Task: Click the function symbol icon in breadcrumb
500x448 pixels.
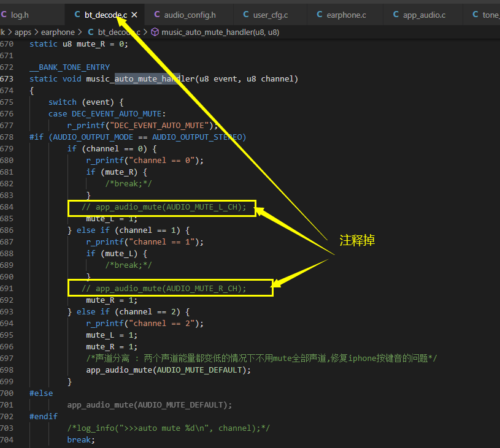Action: [x=155, y=32]
